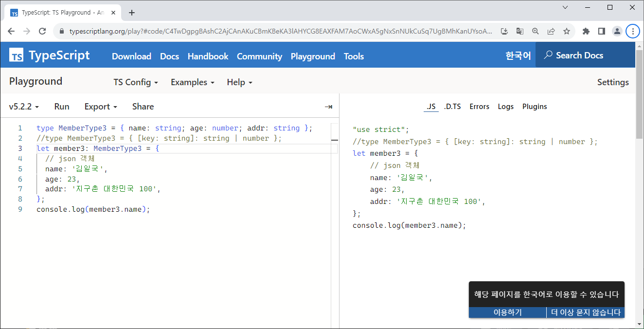The height and width of the screenshot is (329, 644).
Task: Click the browser address bar URL
Action: [280, 31]
